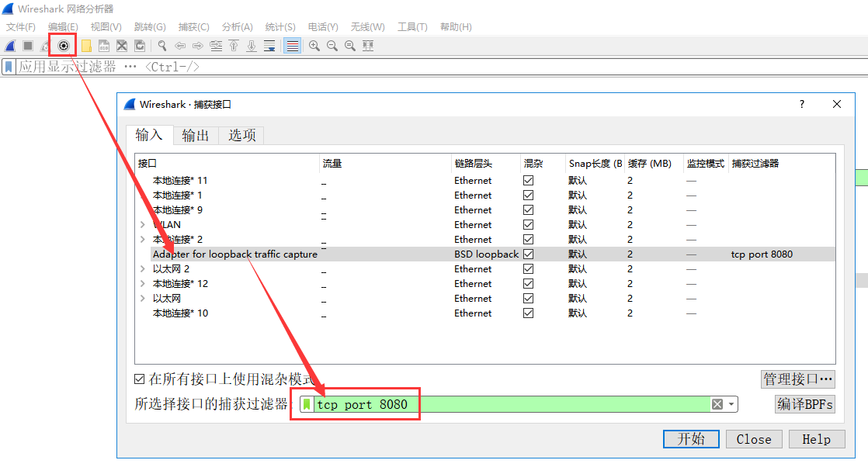This screenshot has height=474, width=868.
Task: Click the Close button in dialog
Action: click(x=753, y=439)
